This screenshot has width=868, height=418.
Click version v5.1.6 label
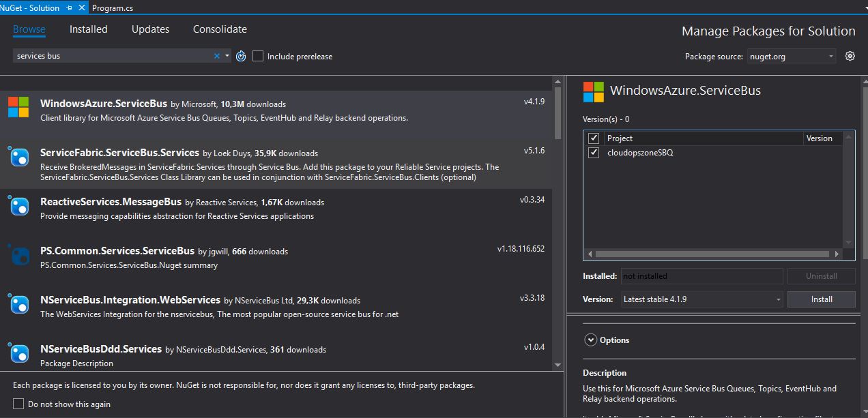coord(534,151)
